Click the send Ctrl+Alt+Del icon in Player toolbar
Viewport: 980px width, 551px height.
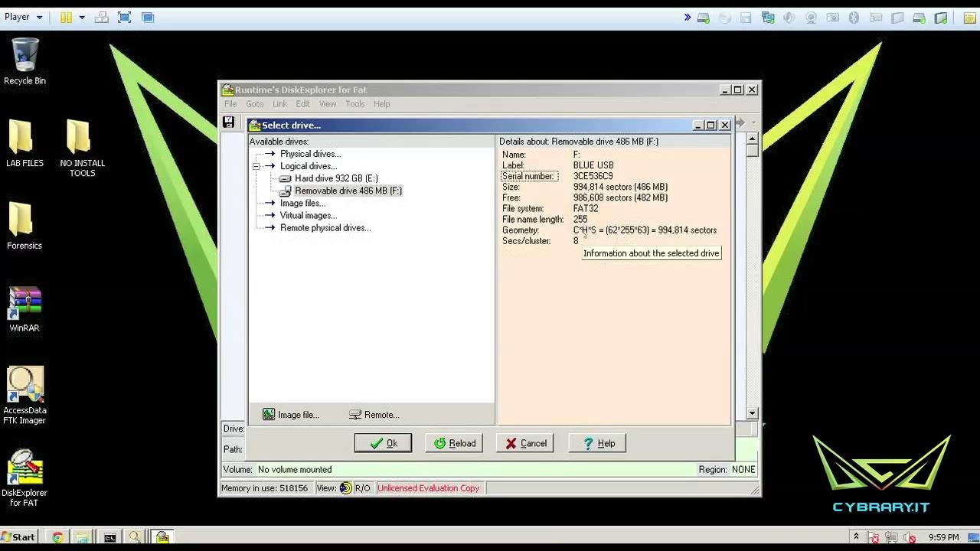(101, 17)
